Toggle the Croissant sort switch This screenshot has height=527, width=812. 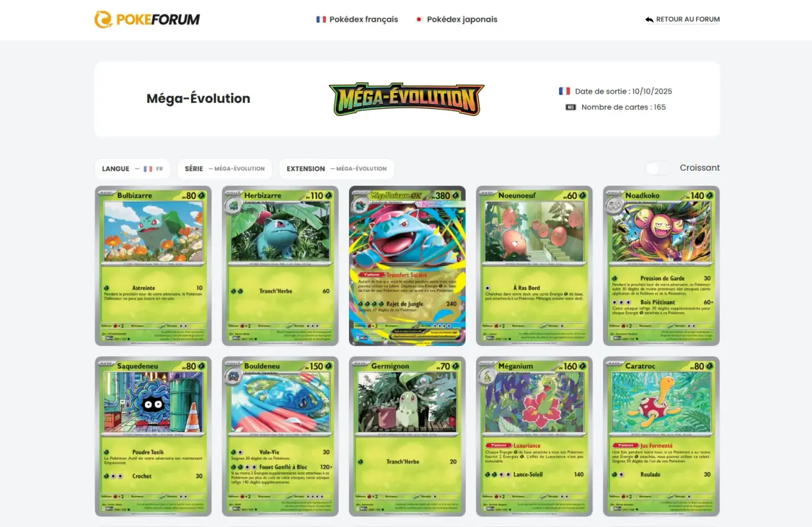click(658, 168)
